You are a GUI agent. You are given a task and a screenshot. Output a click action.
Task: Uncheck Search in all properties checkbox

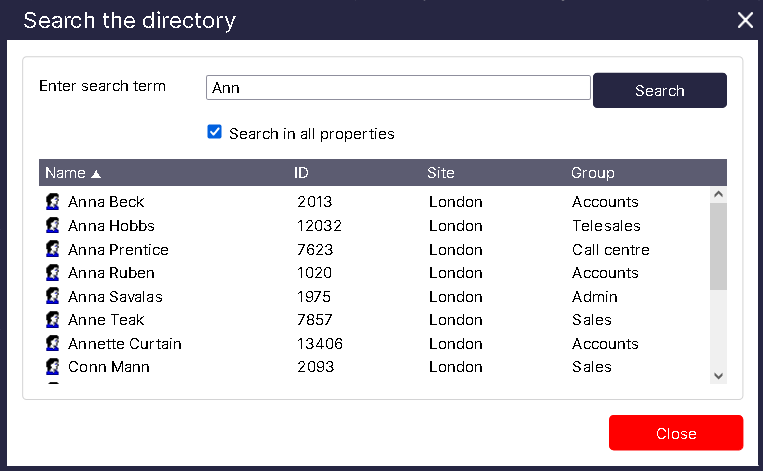pyautogui.click(x=214, y=132)
